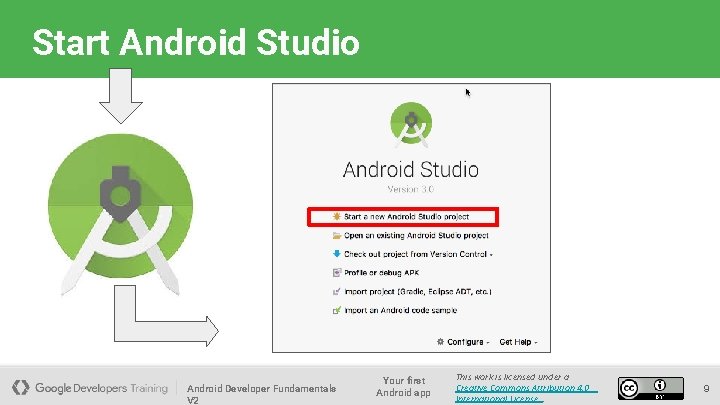Open the Get Help dropdown menu
720x405 pixels.
click(x=518, y=342)
